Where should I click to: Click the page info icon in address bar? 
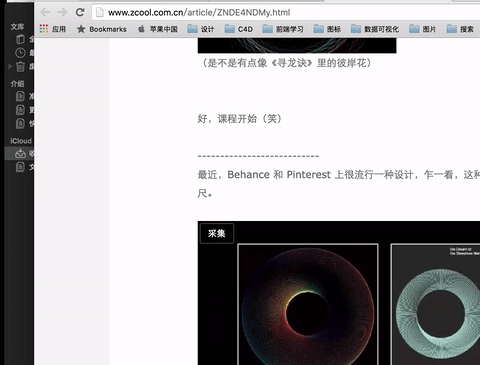(x=100, y=13)
